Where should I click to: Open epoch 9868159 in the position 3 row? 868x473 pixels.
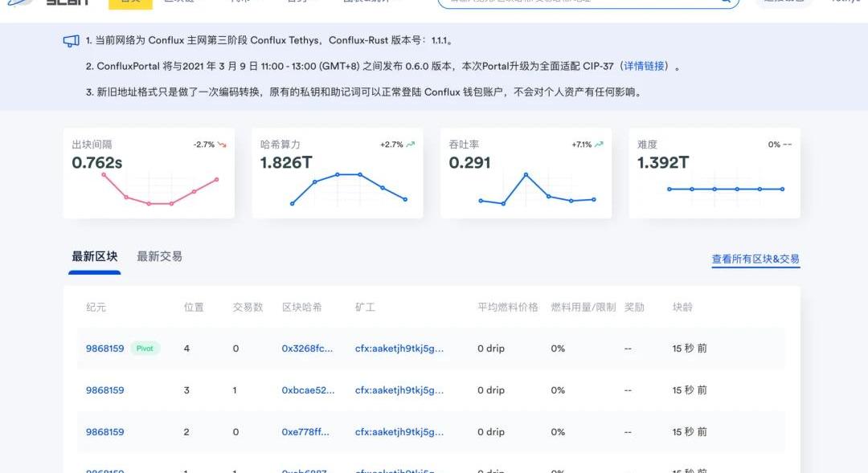105,390
